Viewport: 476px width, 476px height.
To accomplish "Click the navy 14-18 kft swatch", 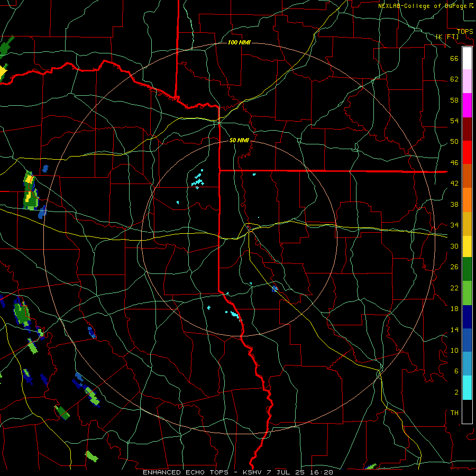I will 467,317.
